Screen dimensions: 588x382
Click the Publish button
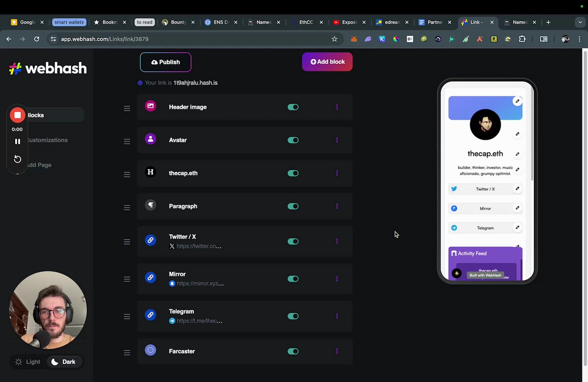point(165,62)
